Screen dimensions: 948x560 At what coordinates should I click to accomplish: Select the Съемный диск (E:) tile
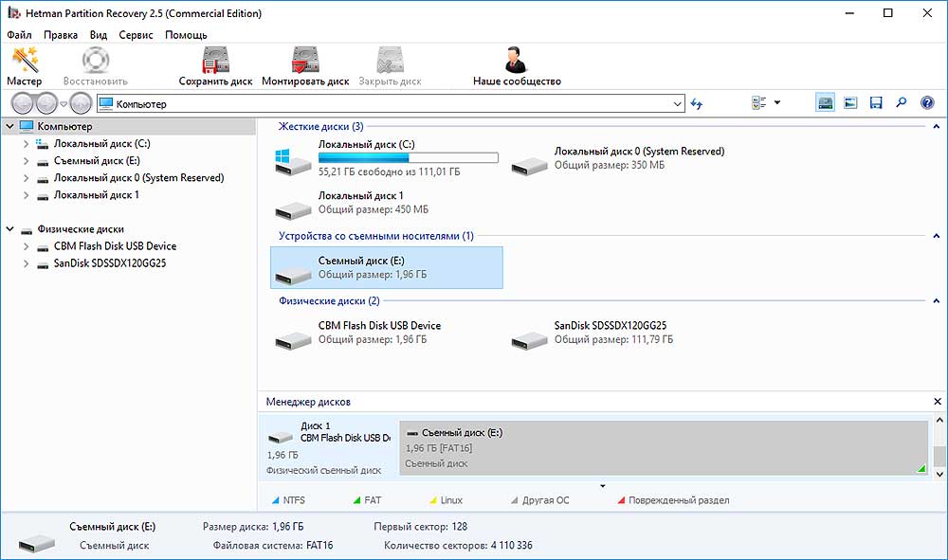tap(387, 267)
